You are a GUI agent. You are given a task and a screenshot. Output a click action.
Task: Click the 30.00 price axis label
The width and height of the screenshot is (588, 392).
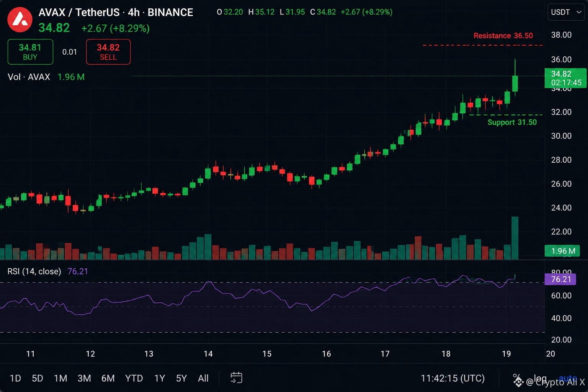561,136
